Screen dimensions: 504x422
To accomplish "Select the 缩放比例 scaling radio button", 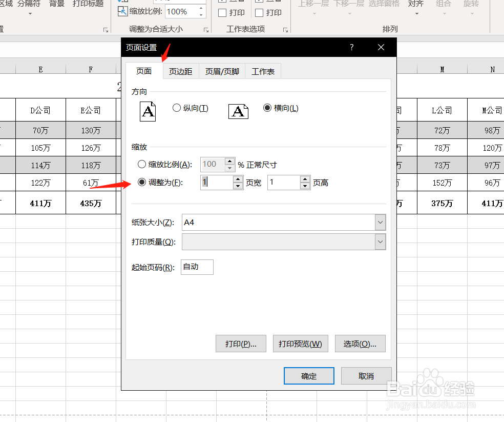I will click(x=142, y=164).
